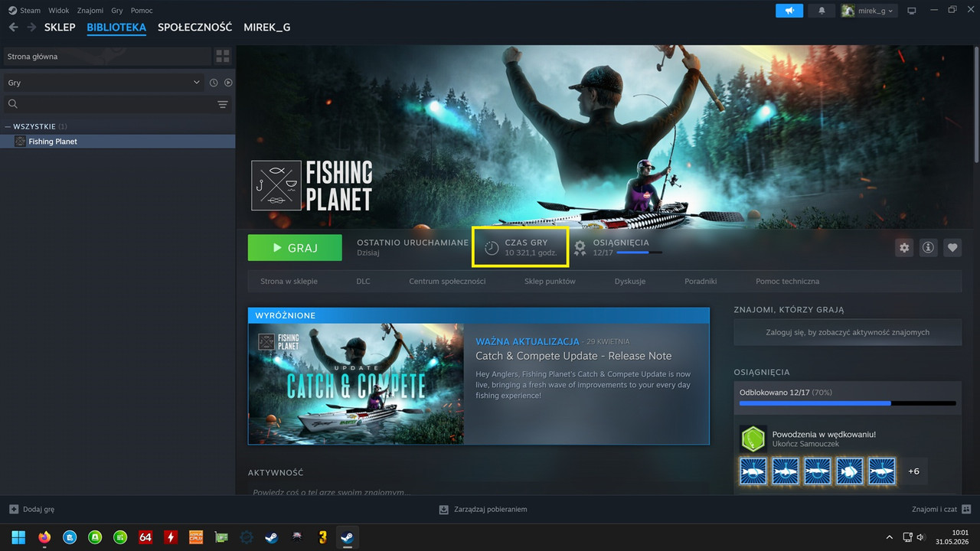The height and width of the screenshot is (551, 980).
Task: Open the notifications bell
Action: 822,11
